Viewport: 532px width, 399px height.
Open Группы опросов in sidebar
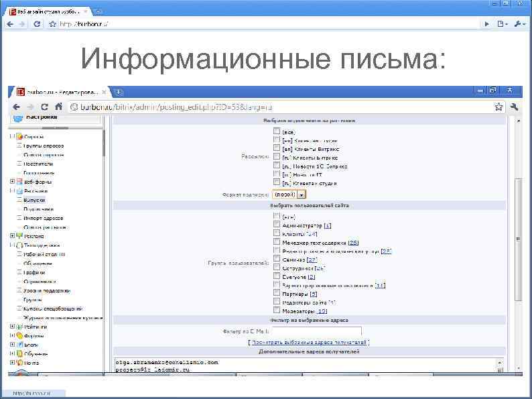coord(44,146)
